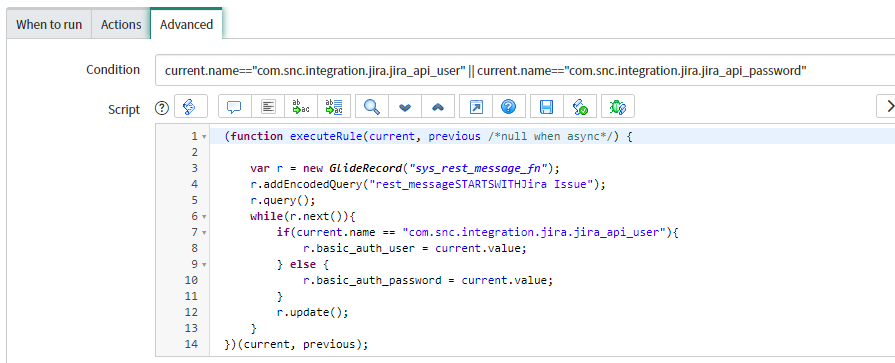Click the full screen arrow icon
Image resolution: width=895 pixels, height=363 pixels.
click(475, 107)
